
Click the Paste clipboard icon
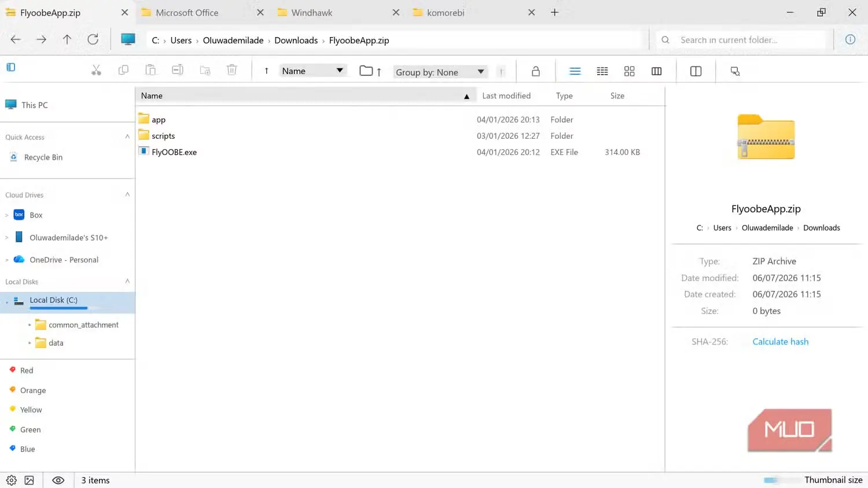click(x=150, y=71)
